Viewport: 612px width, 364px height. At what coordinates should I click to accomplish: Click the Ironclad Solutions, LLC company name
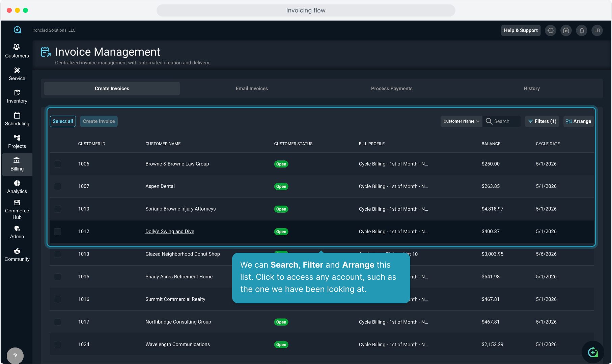(x=54, y=30)
